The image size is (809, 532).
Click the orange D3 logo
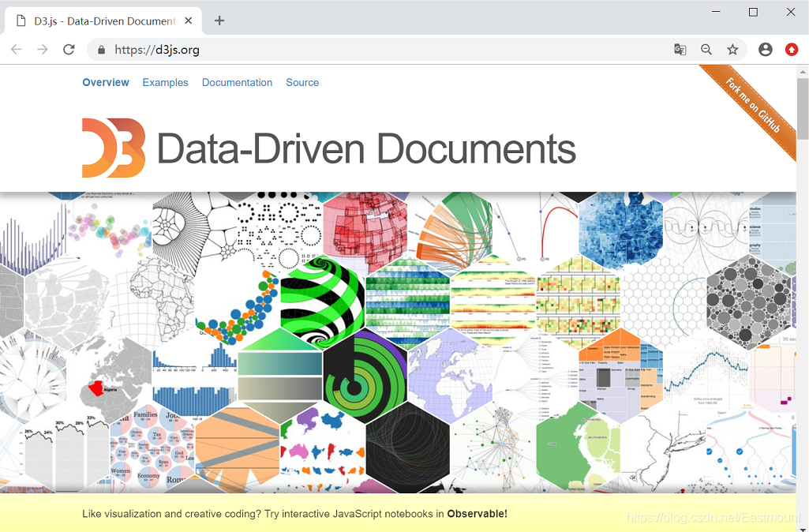click(114, 148)
